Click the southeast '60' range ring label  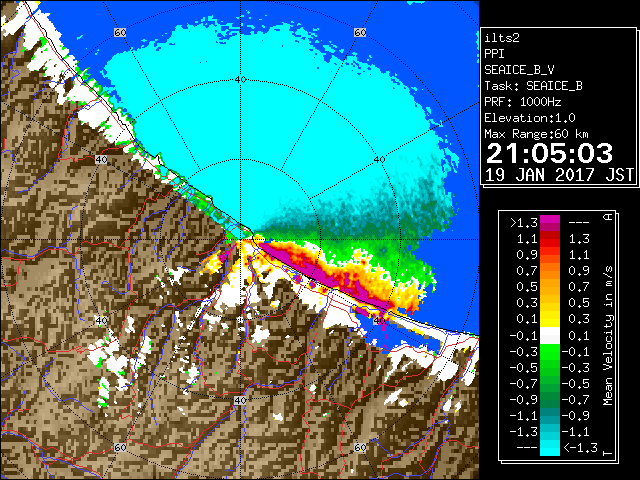pyautogui.click(x=360, y=447)
